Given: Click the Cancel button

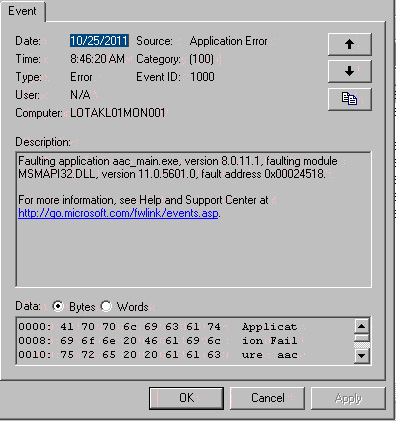Looking at the screenshot, I should 267,398.
